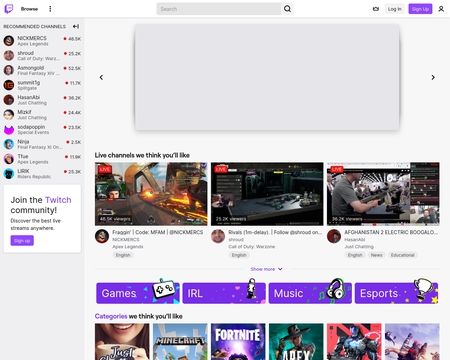Click into the Search input field
Screen dimensions: 450x360
coord(219,9)
